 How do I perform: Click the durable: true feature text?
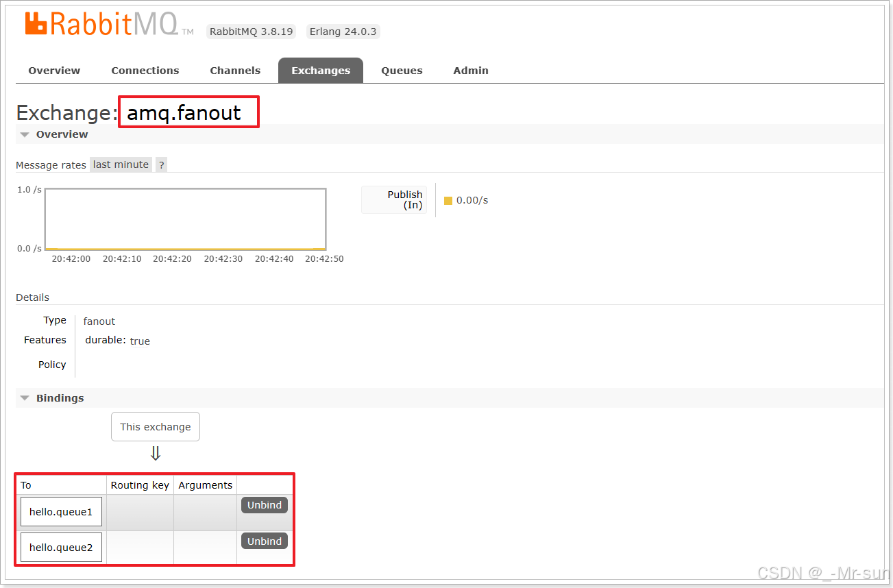[117, 341]
